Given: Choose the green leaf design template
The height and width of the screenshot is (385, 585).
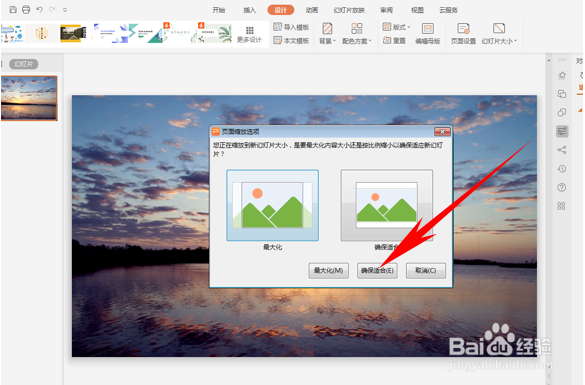Looking at the screenshot, I should [214, 33].
